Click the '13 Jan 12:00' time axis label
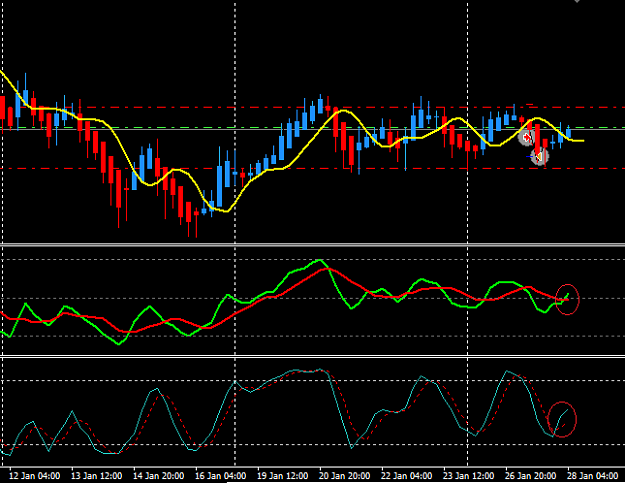The height and width of the screenshot is (484, 625). [x=96, y=476]
